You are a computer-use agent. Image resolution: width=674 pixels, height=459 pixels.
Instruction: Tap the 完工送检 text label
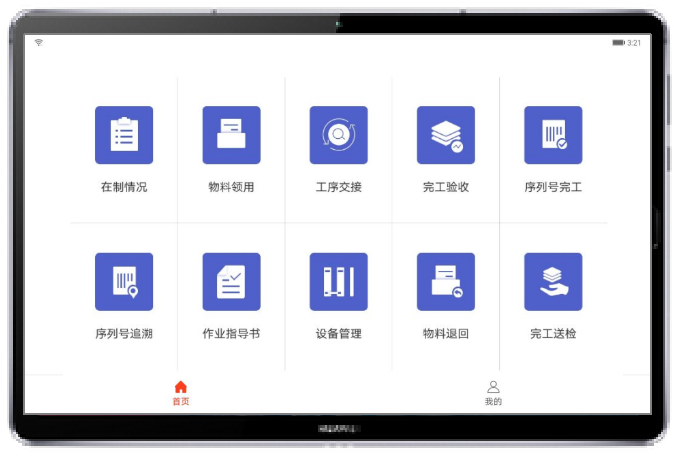pyautogui.click(x=553, y=334)
